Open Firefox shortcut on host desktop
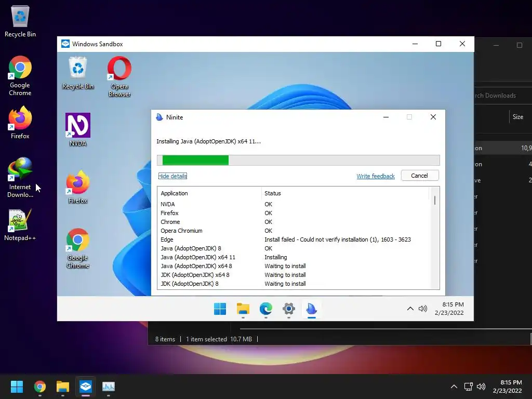 click(20, 123)
